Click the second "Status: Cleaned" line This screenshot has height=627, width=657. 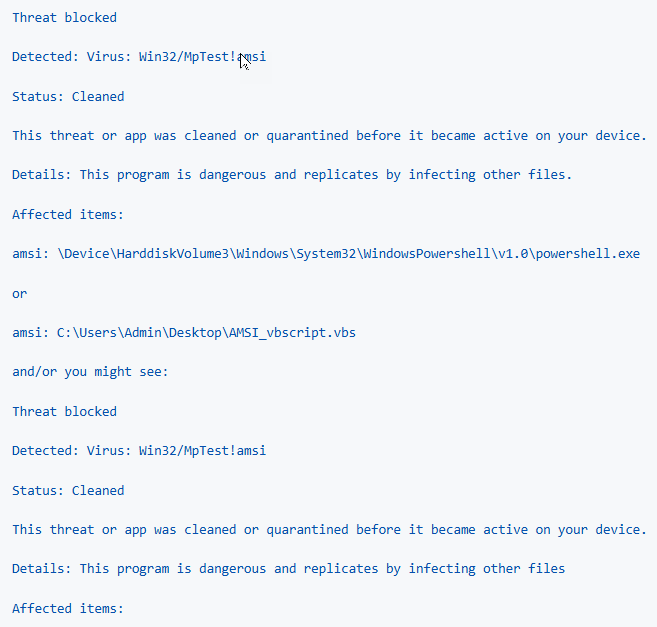pos(68,490)
